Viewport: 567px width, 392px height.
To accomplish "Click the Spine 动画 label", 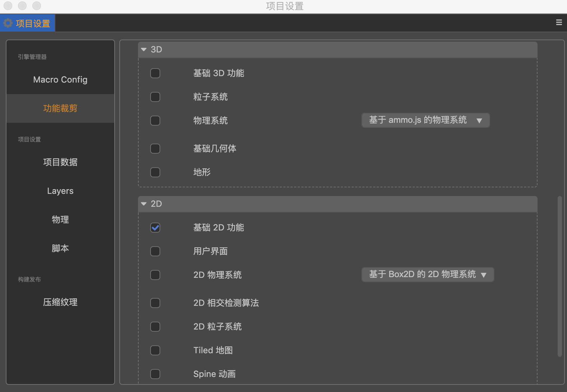I will [x=215, y=374].
